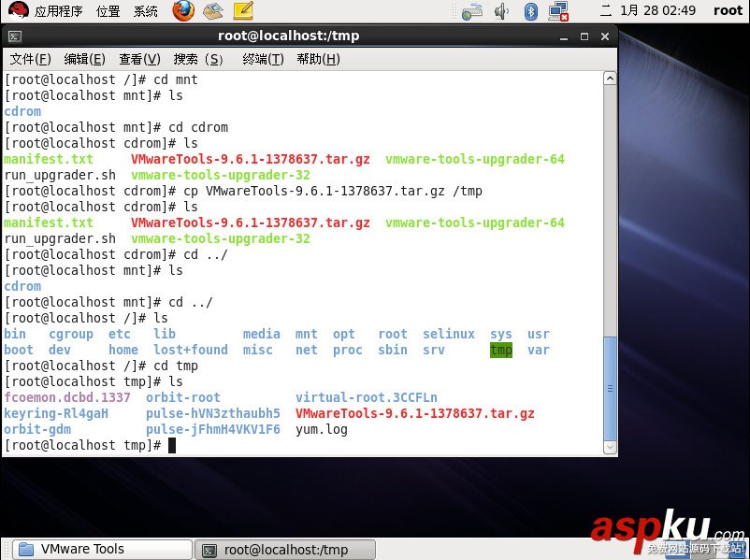Image resolution: width=750 pixels, height=560 pixels.
Task: Open the 文件(F) terminal menu
Action: 30,59
